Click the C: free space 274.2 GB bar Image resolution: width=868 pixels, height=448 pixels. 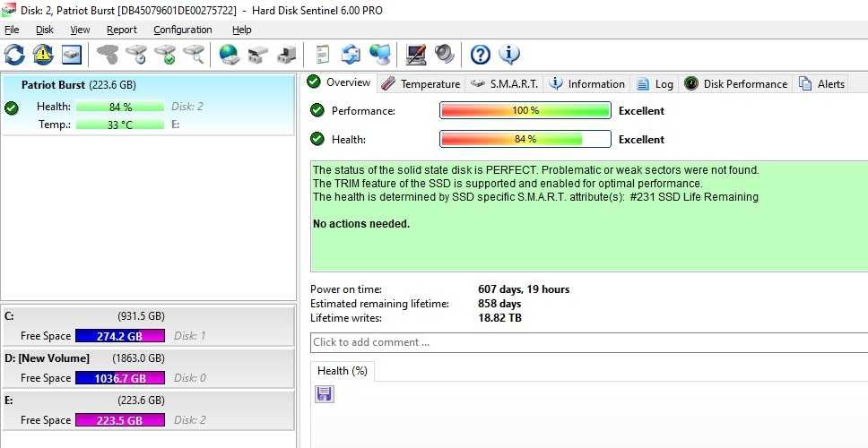coord(119,336)
